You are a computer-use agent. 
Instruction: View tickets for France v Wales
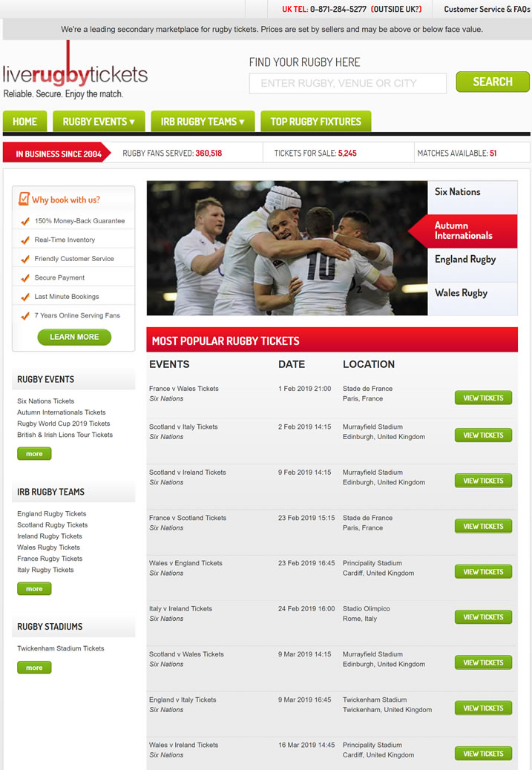[x=483, y=398]
